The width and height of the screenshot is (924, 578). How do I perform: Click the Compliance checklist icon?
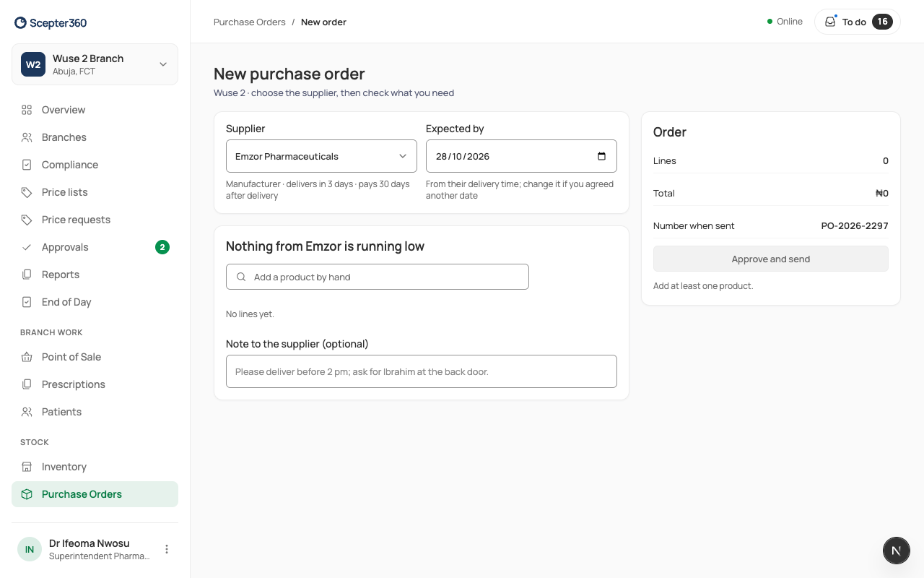(x=27, y=165)
